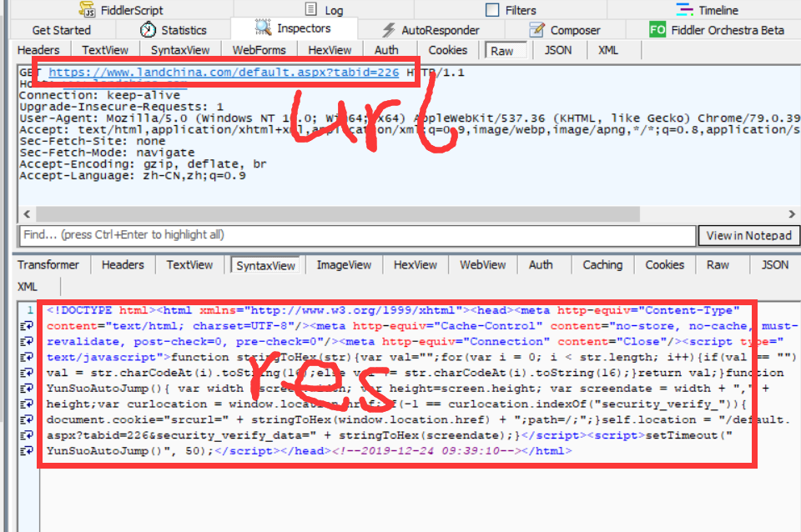The image size is (801, 532).
Task: Show the Timeline tab
Action: pyautogui.click(x=707, y=10)
